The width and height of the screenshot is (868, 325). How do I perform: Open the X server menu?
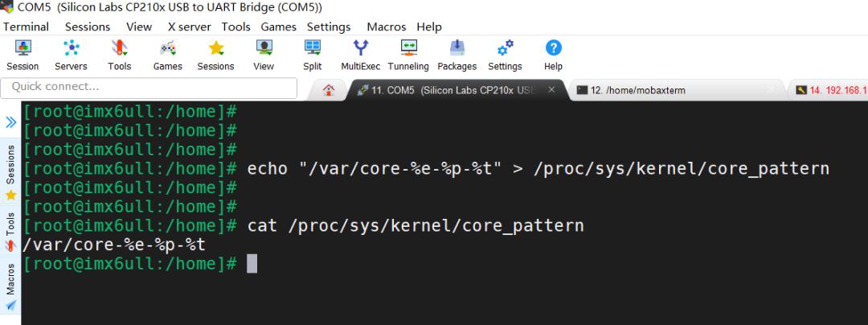click(190, 27)
